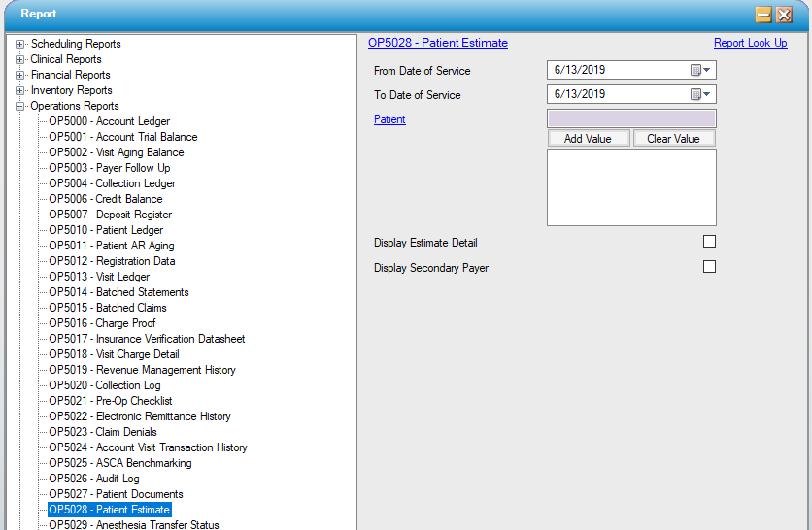Image resolution: width=812 pixels, height=530 pixels.
Task: Check Display Secondary Payer option
Action: [x=709, y=267]
